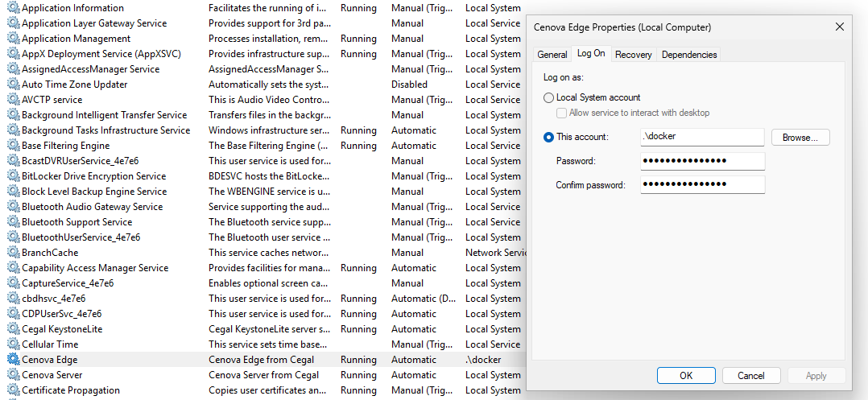Select the Bluetooth Support Service name
868x400 pixels.
pyautogui.click(x=77, y=222)
